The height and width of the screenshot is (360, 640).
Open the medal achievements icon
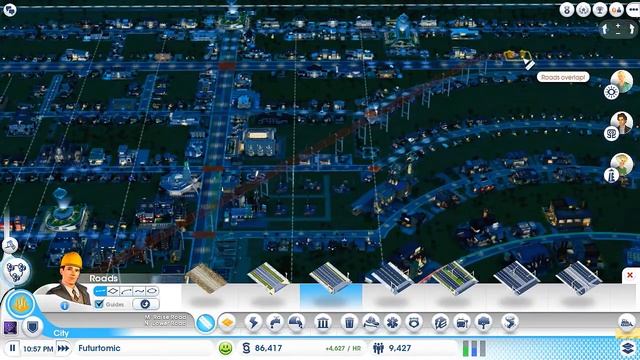567,9
